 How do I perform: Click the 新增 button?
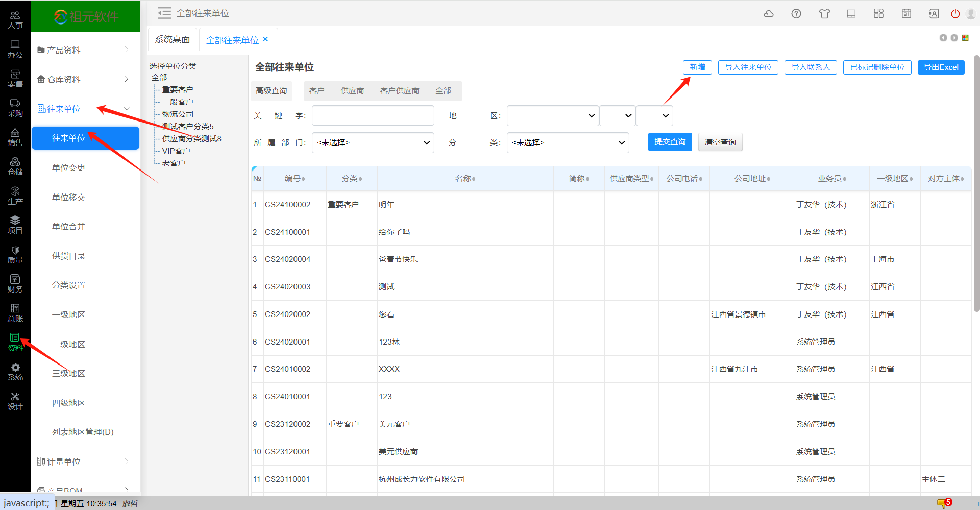click(x=697, y=67)
